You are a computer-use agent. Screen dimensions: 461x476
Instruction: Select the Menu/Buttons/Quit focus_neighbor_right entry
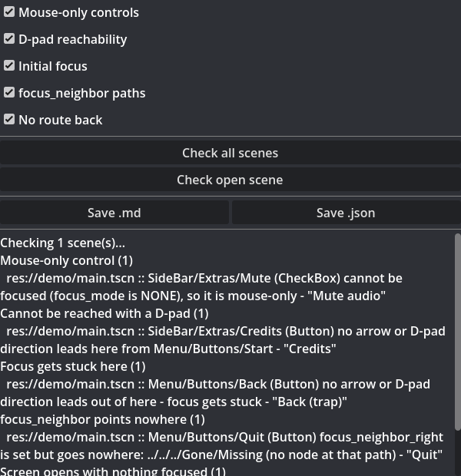[x=222, y=446]
